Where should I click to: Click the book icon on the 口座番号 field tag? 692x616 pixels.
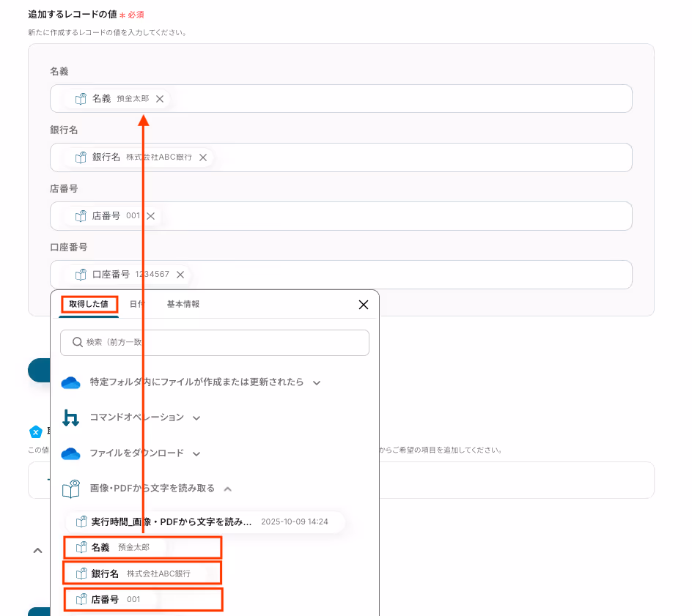pos(81,275)
